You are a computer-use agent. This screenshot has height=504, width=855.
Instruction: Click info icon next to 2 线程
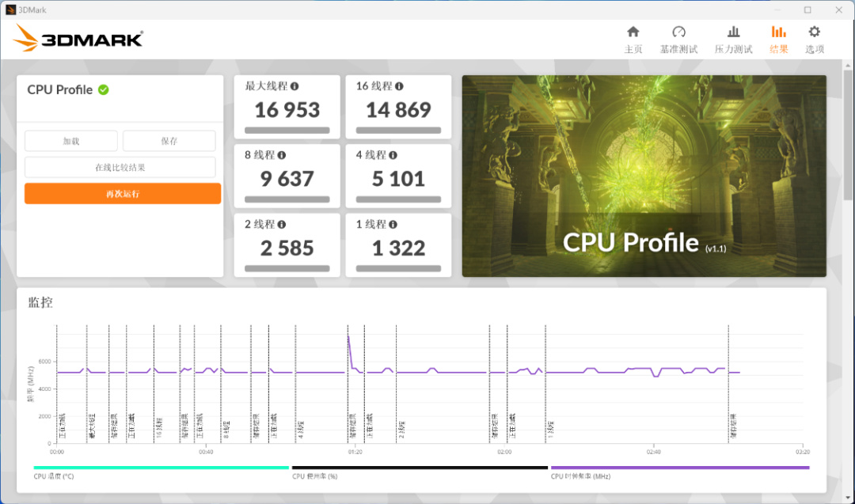pyautogui.click(x=281, y=225)
